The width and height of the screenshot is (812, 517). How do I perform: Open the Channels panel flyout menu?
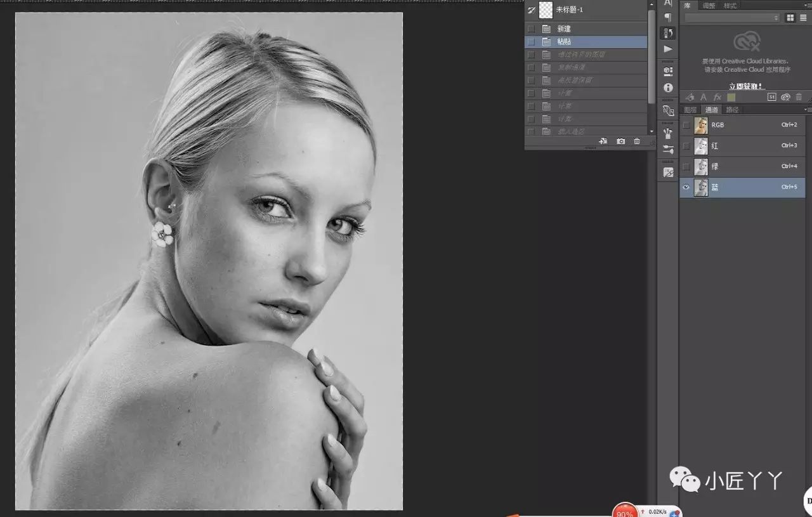(808, 110)
